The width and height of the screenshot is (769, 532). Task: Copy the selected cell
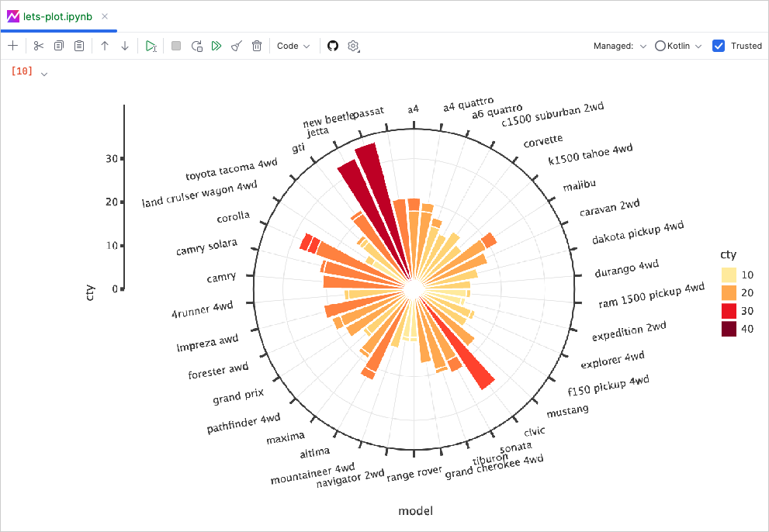pos(59,46)
